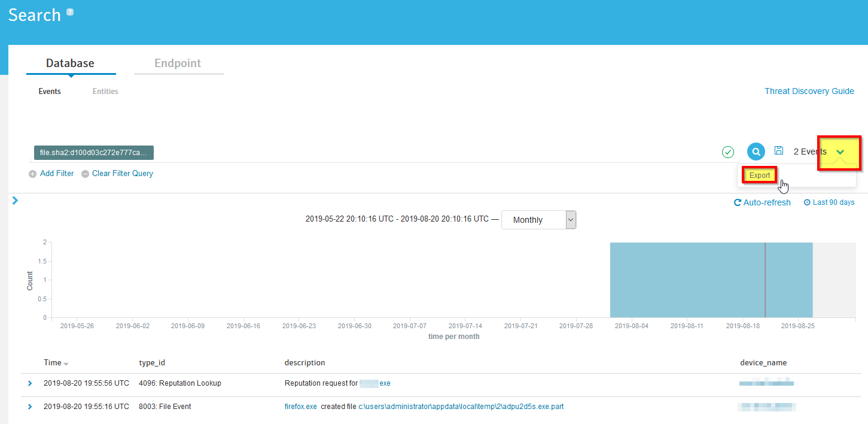Expand the Reputation Lookup event row
Image resolution: width=868 pixels, height=424 pixels.
[30, 383]
